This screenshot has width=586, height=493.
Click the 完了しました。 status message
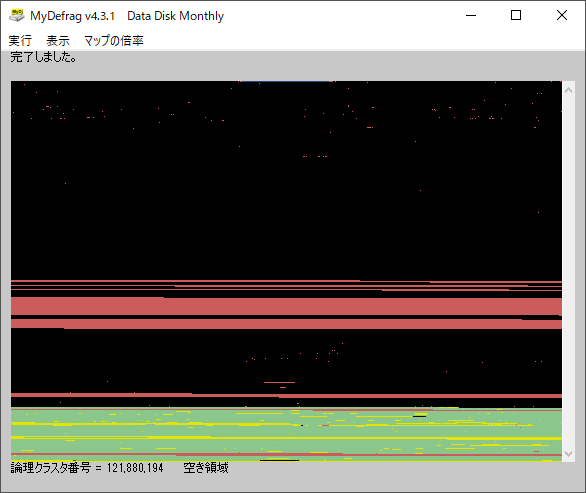[x=43, y=57]
